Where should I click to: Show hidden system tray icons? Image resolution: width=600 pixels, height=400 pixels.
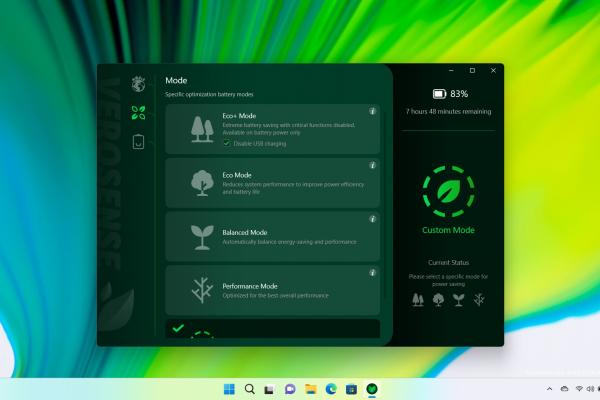click(549, 389)
